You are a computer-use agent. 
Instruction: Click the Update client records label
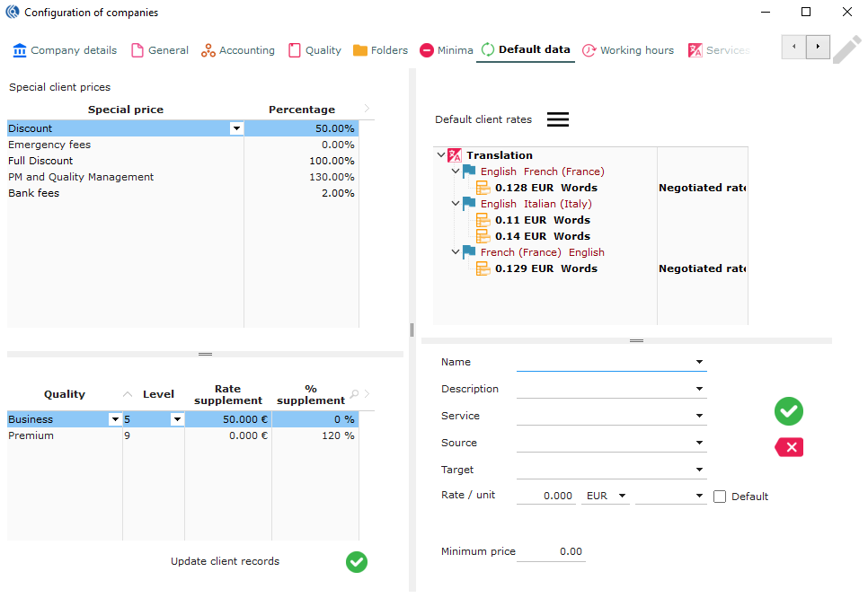pos(225,561)
